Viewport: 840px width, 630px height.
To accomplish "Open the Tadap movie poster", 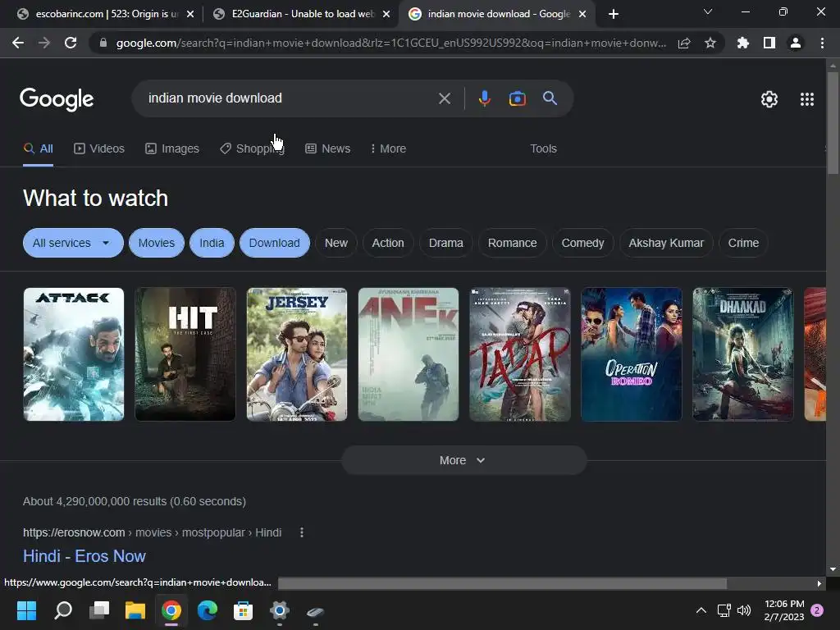I will [519, 354].
